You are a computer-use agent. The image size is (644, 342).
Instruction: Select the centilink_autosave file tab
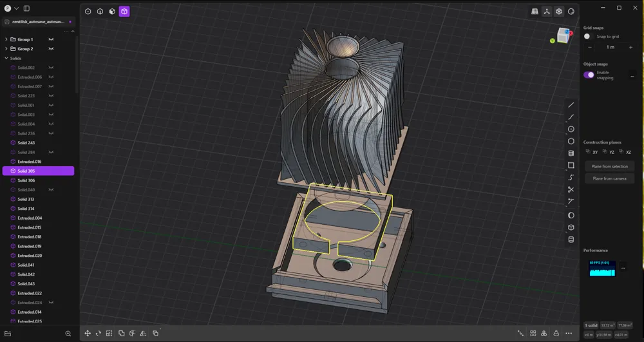click(38, 22)
